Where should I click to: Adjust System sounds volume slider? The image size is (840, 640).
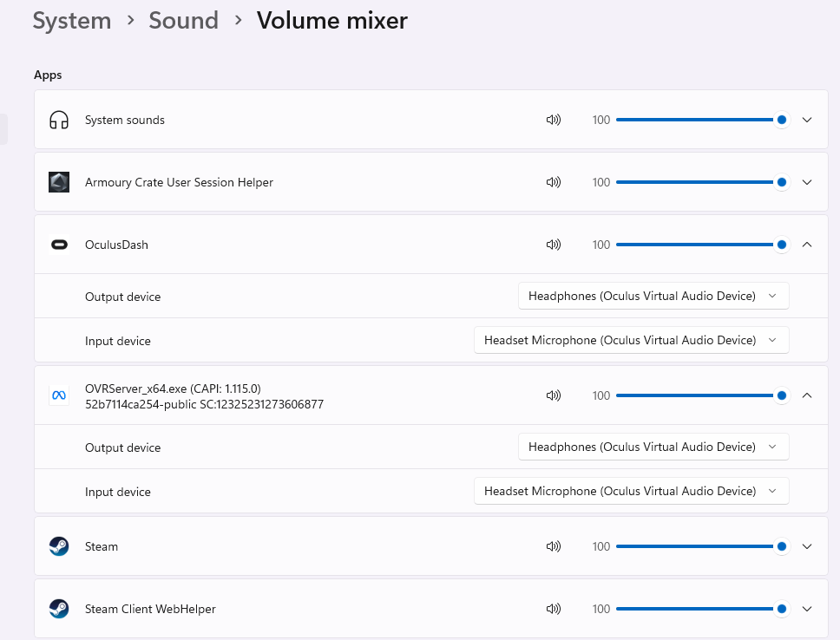coord(702,120)
